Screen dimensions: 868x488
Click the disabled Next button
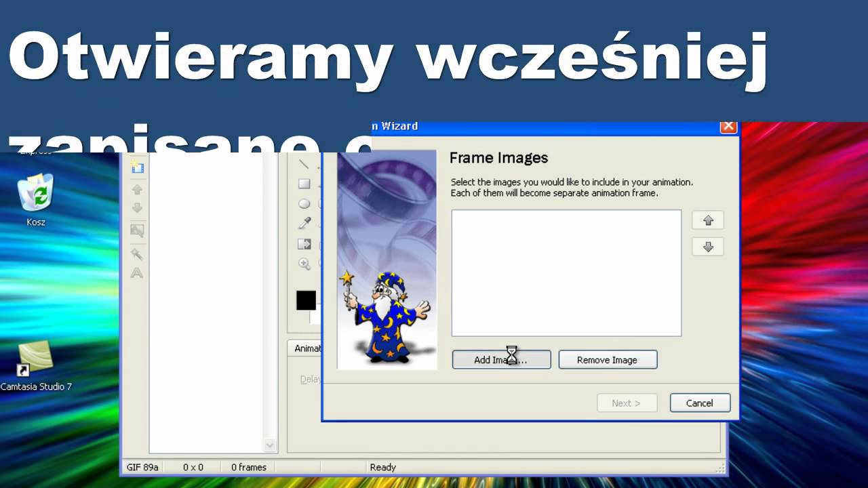point(627,403)
